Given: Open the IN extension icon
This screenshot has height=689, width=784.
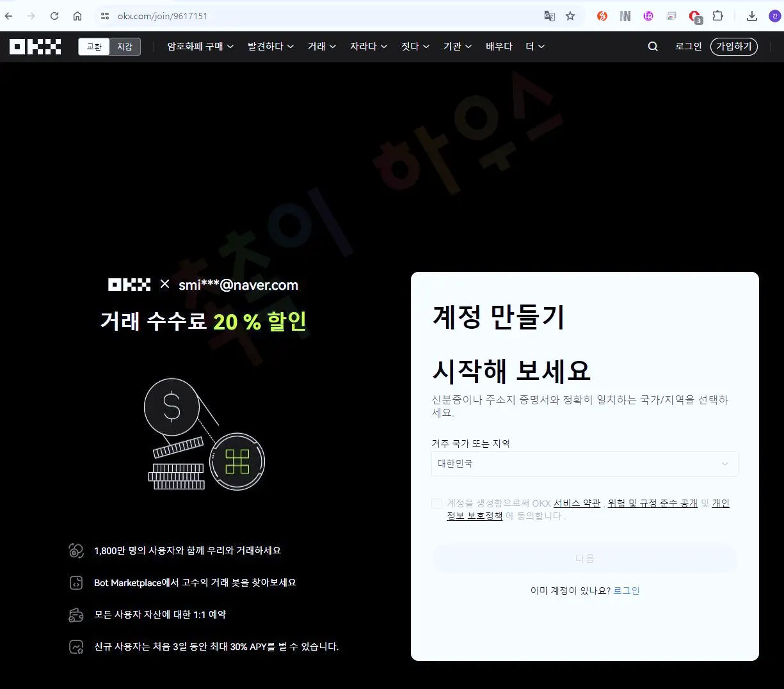Looking at the screenshot, I should point(625,16).
